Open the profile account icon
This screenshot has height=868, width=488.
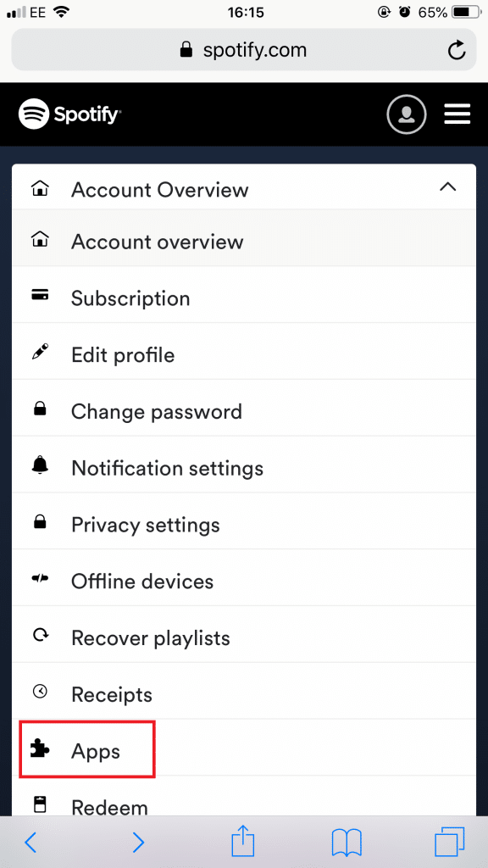(407, 114)
